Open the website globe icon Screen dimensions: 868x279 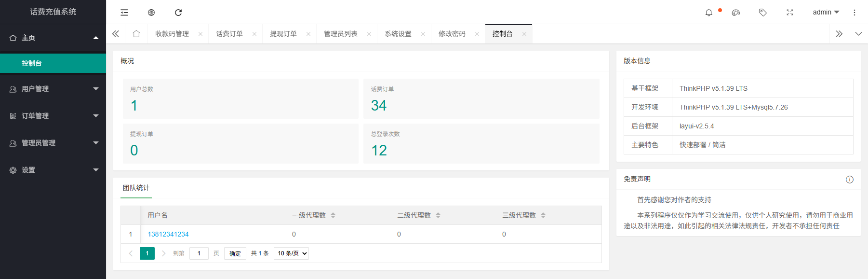tap(151, 13)
